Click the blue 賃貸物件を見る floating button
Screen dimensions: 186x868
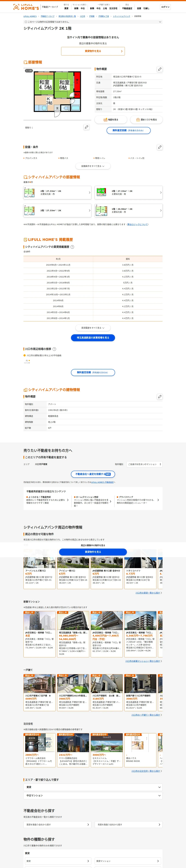(93, 552)
